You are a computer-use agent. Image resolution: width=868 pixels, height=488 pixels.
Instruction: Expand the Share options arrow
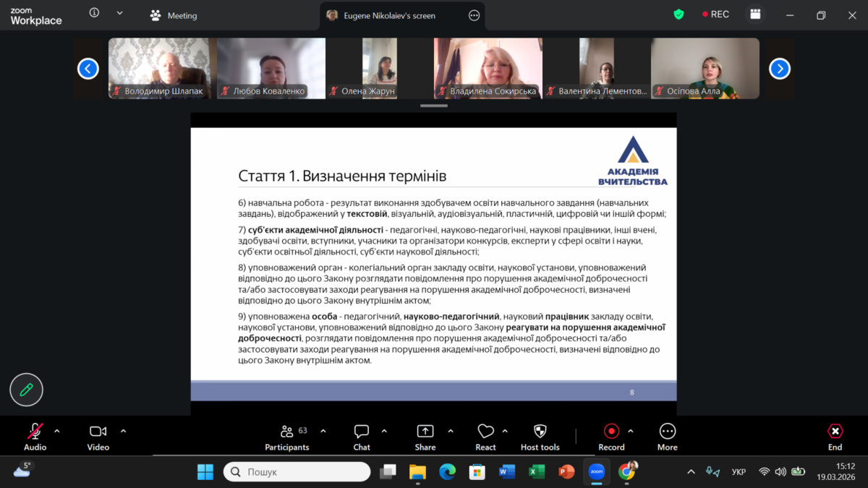point(451,431)
